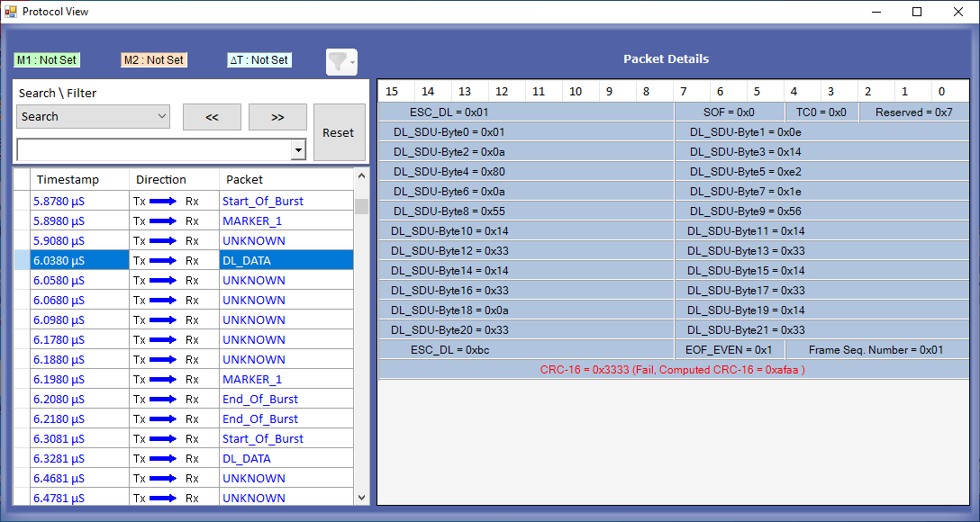Click the Direction column header

click(x=161, y=179)
